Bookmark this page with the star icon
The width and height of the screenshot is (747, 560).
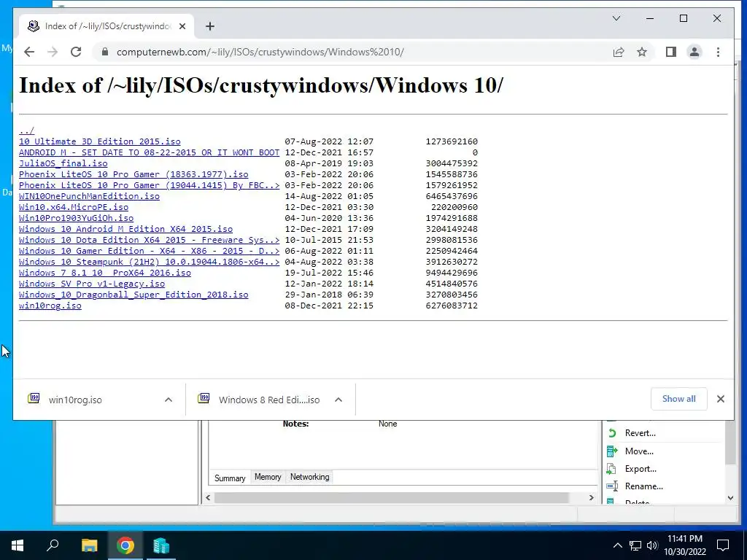[642, 52]
